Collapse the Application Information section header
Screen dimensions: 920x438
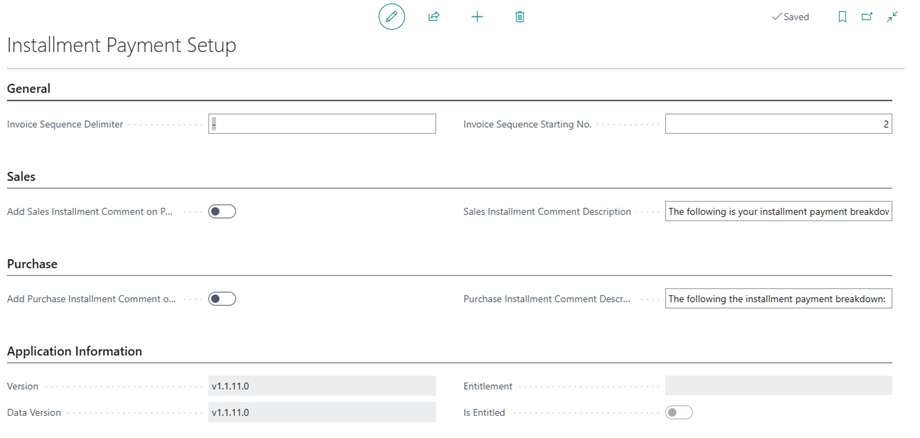(x=75, y=351)
